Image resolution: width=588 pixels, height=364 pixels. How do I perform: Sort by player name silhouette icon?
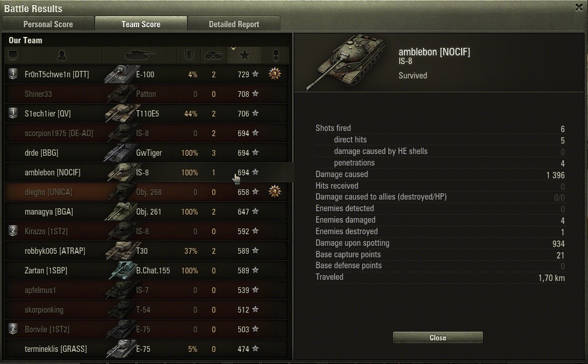(62, 55)
